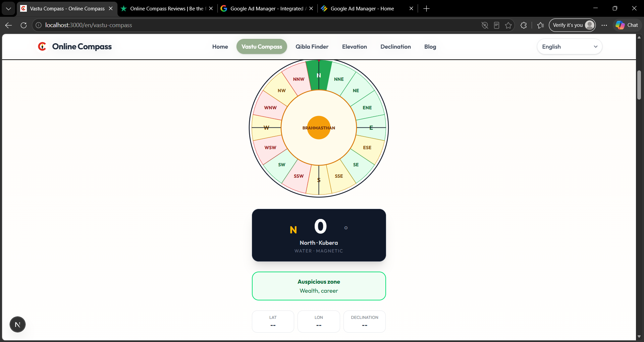Viewport: 644px width, 342px height.
Task: Click the scrollbar down arrow
Action: click(639, 336)
